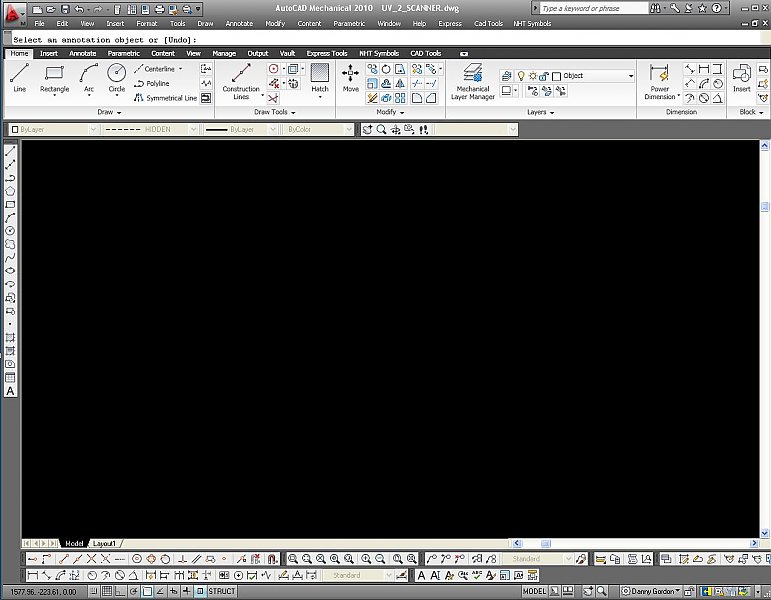The width and height of the screenshot is (771, 600).
Task: Click the vertical scrollbar down arrow
Action: (x=765, y=533)
